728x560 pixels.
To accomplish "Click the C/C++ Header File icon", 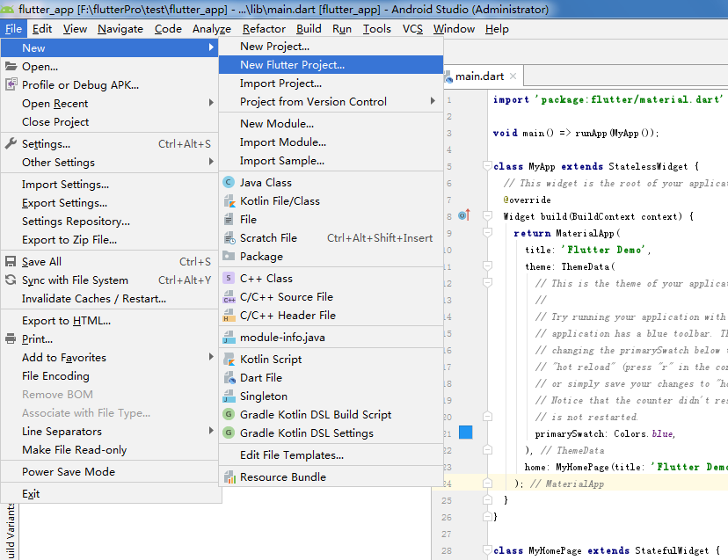I will 229,316.
